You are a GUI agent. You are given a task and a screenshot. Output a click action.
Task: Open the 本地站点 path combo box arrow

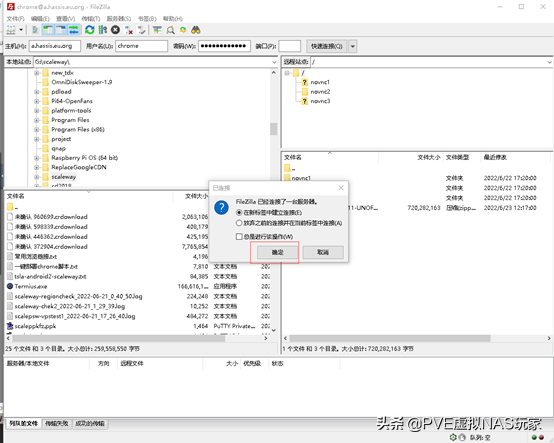coord(274,62)
